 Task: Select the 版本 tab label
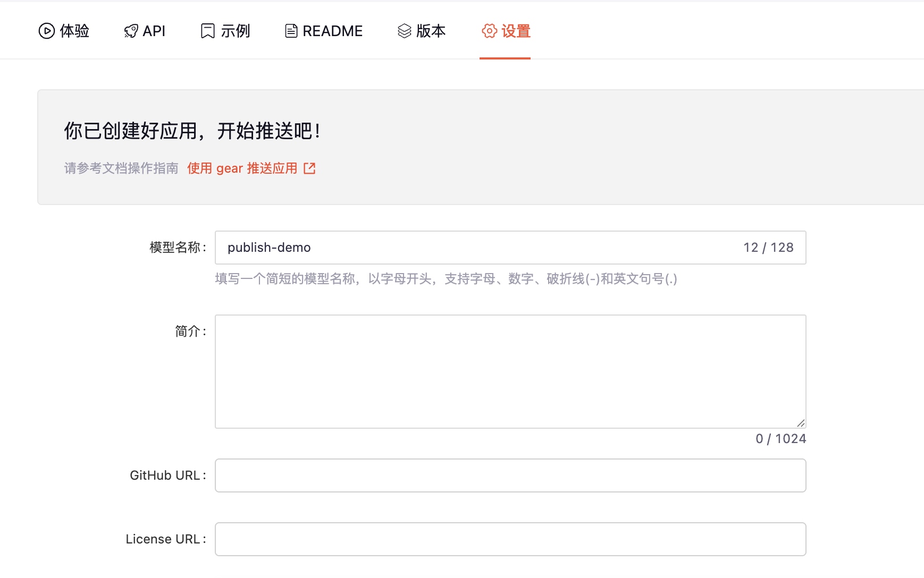(x=431, y=31)
